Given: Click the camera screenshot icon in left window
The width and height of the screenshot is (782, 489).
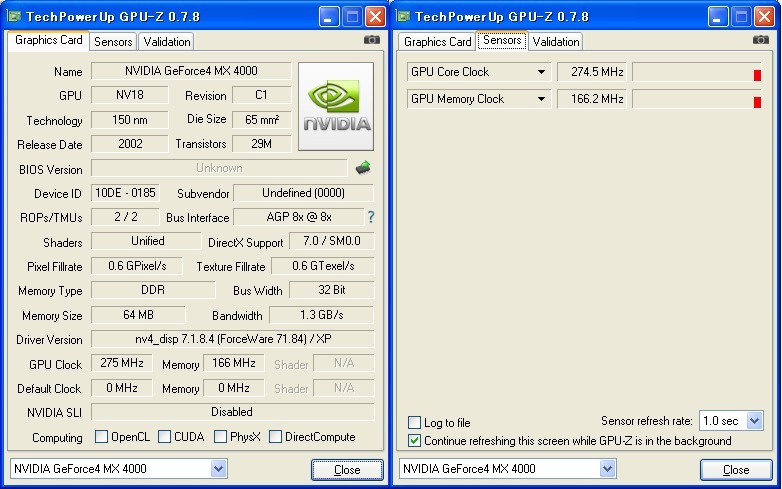Looking at the screenshot, I should 372,39.
